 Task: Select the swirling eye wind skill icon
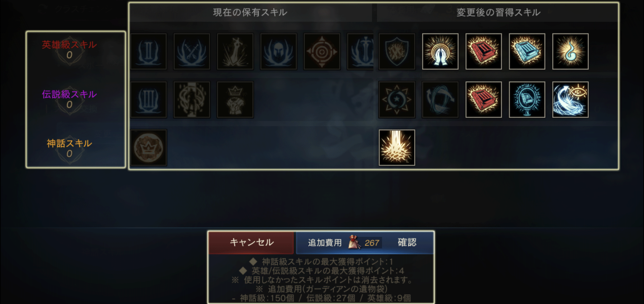coord(570,100)
